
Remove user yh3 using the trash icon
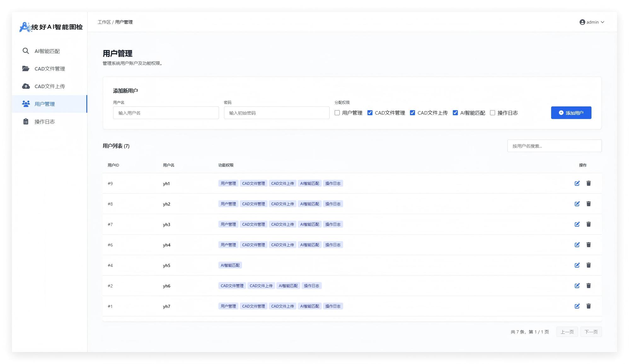(588, 224)
